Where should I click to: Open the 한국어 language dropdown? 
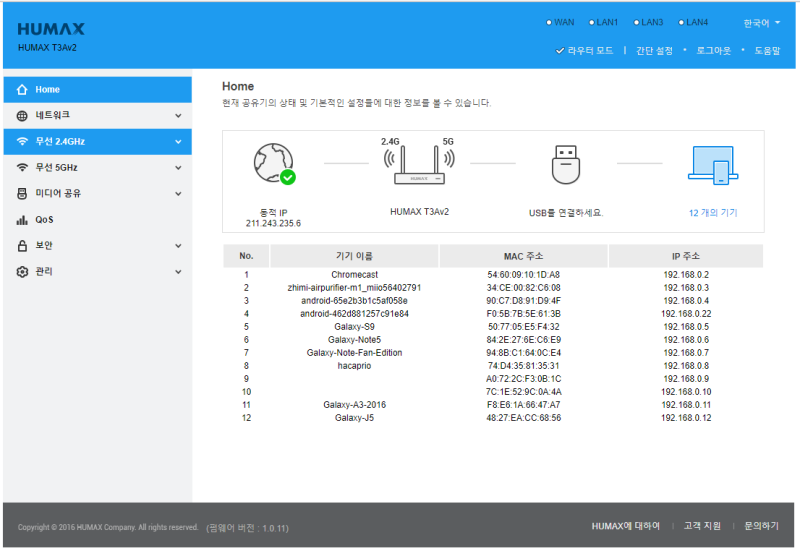[762, 22]
